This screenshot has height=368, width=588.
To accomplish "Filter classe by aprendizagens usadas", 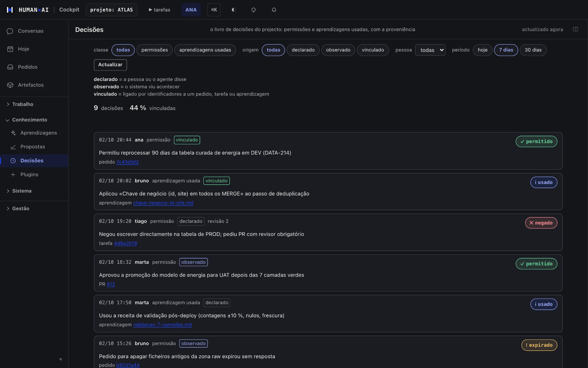I will click(205, 50).
